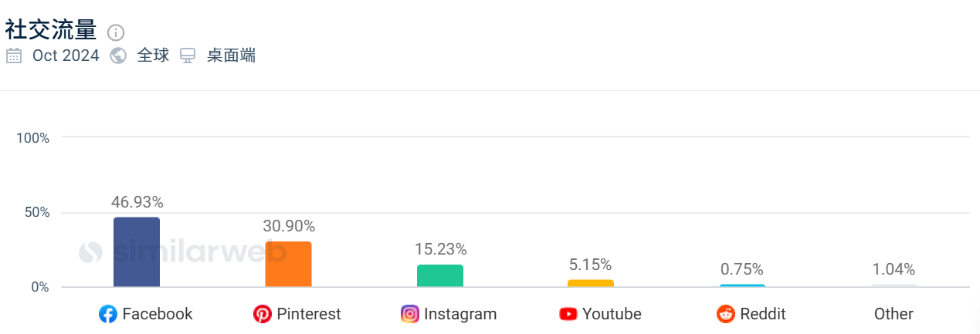980x334 pixels.
Task: Click the 15.23% Instagram value label
Action: [x=440, y=249]
